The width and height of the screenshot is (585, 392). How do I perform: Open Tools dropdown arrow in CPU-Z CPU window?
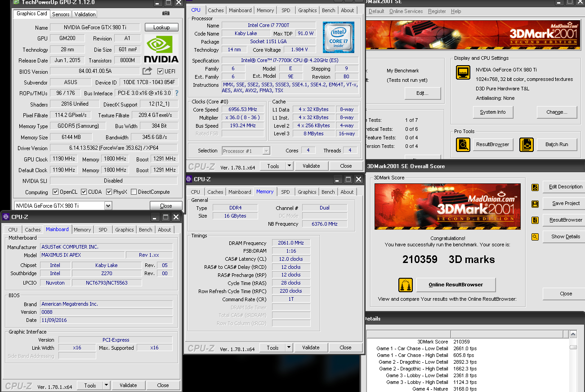pos(289,166)
